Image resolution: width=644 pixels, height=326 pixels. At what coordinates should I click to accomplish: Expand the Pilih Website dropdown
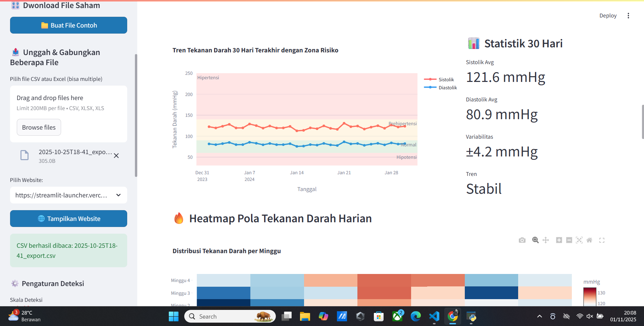pyautogui.click(x=68, y=195)
